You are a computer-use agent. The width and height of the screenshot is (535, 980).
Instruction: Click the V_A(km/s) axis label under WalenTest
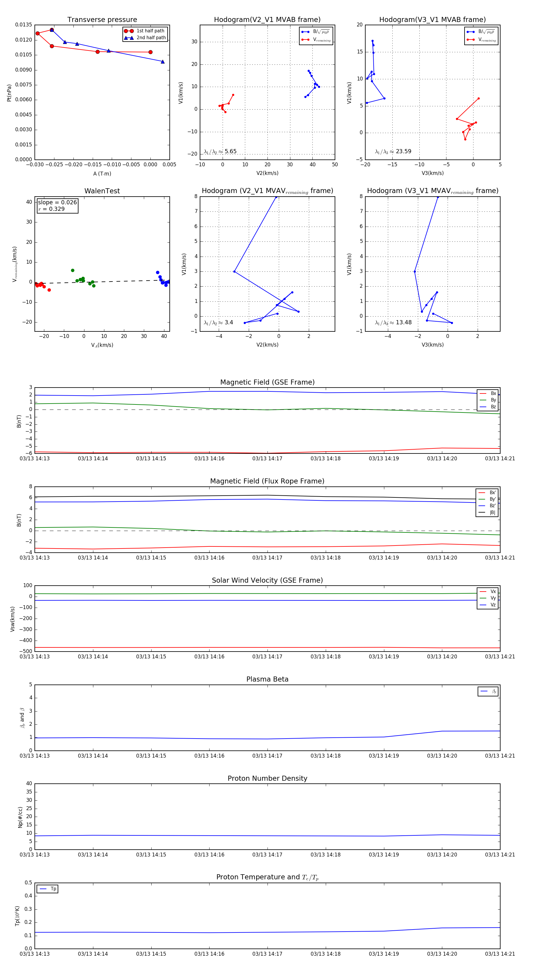point(102,345)
